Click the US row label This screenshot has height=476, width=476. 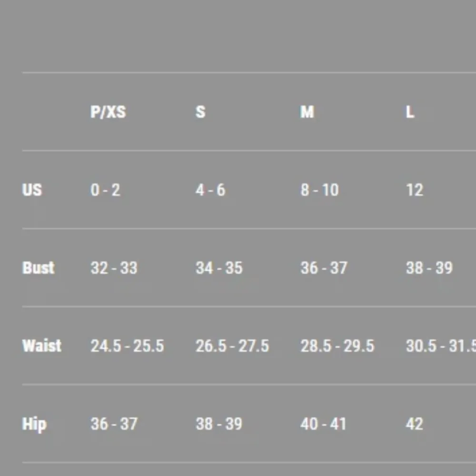click(32, 190)
